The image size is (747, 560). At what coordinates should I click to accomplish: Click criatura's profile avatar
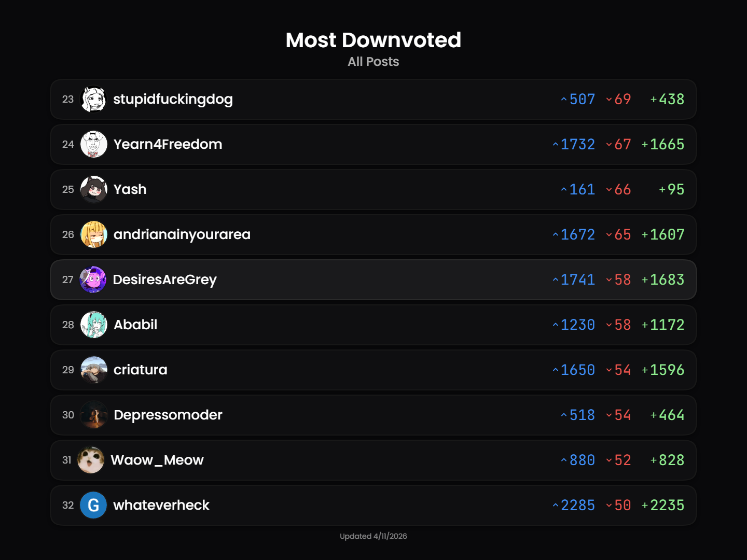click(x=94, y=370)
